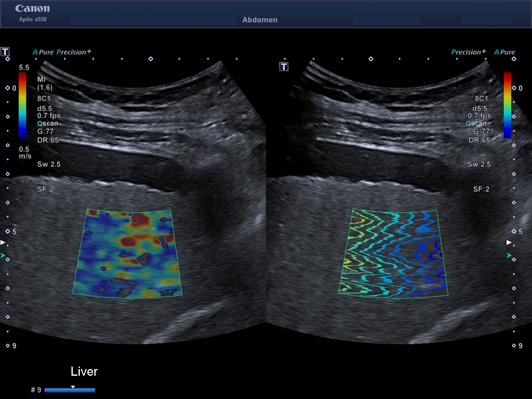This screenshot has height=399, width=532.
Task: Click the A Pure label on propagation image
Action: point(504,52)
